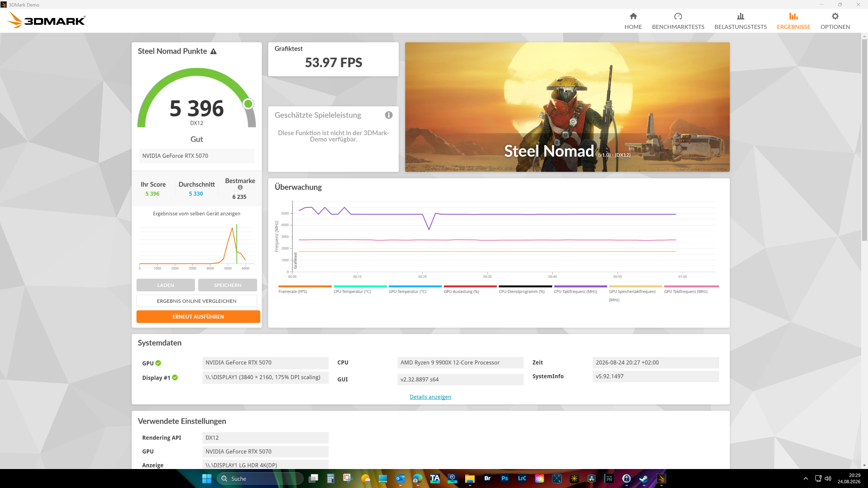
Task: Click the GUI version v2.32.8897 s64
Action: tap(460, 380)
